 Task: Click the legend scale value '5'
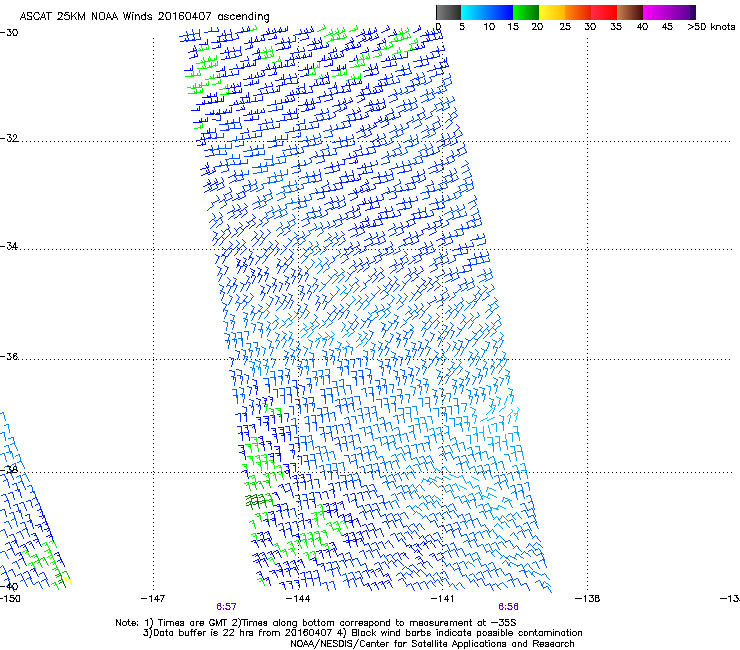[462, 27]
